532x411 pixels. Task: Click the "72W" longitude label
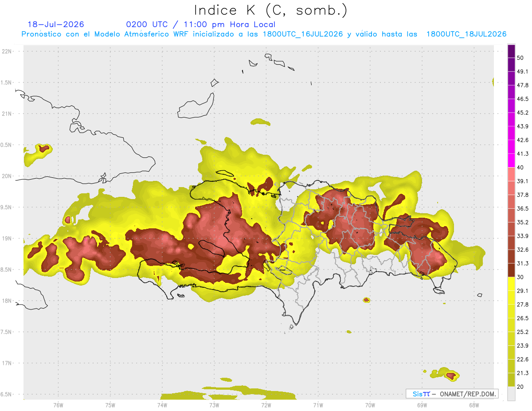tap(266, 405)
